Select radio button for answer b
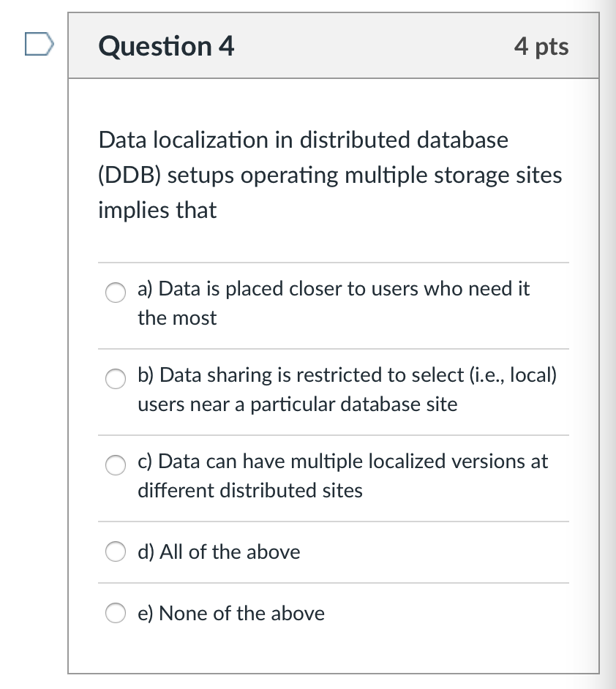The height and width of the screenshot is (689, 616). point(115,380)
